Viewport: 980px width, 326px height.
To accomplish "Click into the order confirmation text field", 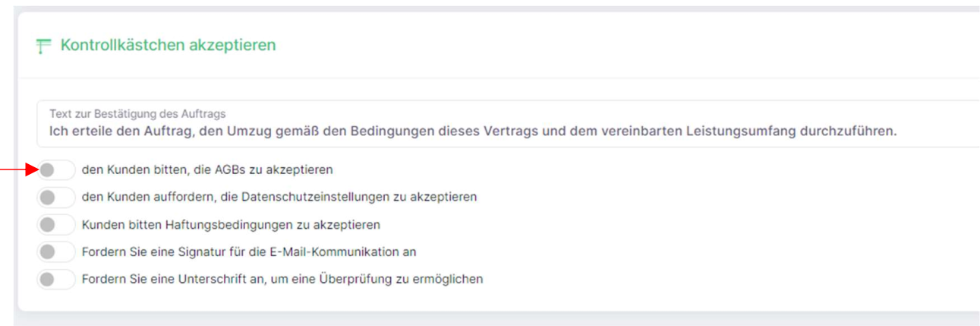I will [x=508, y=123].
